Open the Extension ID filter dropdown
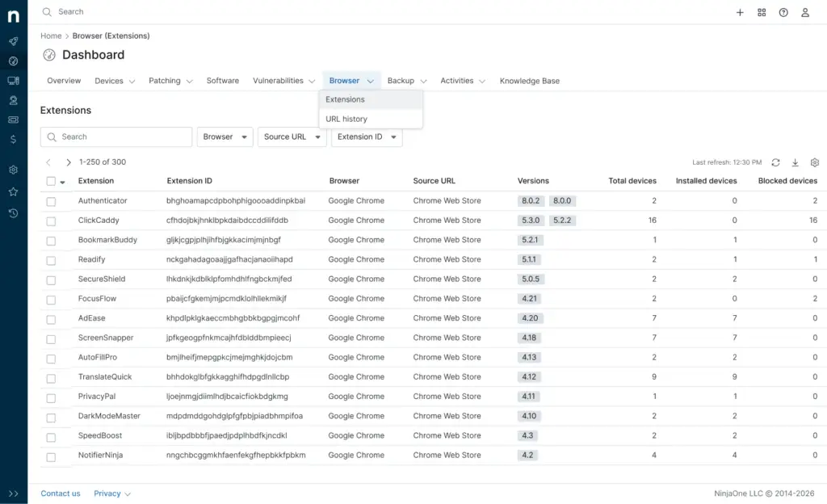The image size is (827, 504). 367,136
